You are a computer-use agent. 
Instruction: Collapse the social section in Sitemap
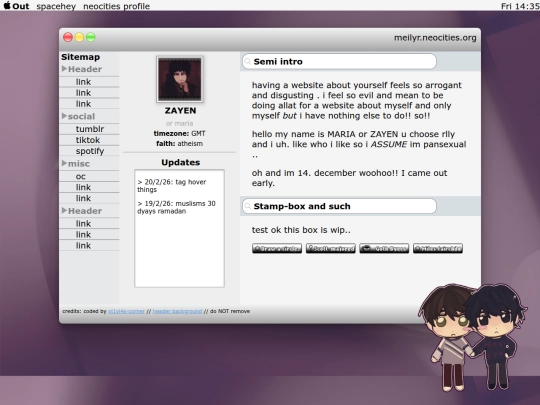(64, 116)
